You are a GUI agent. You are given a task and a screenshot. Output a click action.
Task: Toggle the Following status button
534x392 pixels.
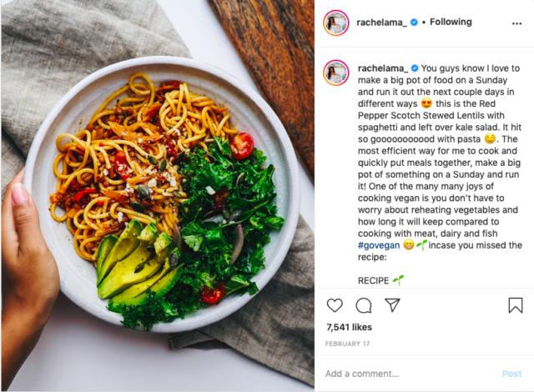pyautogui.click(x=451, y=23)
